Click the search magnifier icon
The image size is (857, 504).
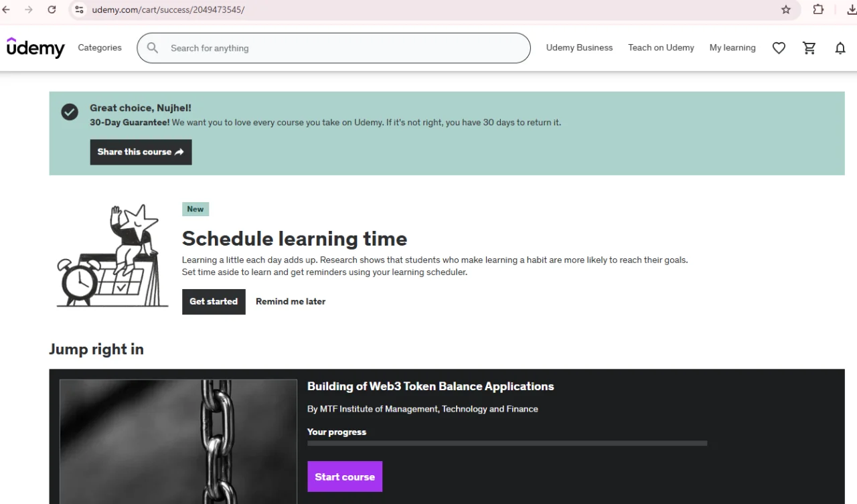(153, 48)
